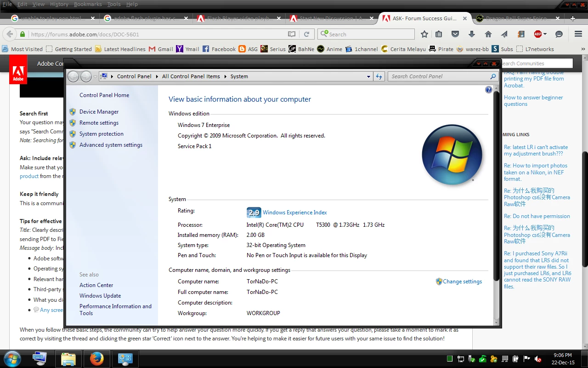
Task: Open the Windows Start orb
Action: (x=12, y=358)
